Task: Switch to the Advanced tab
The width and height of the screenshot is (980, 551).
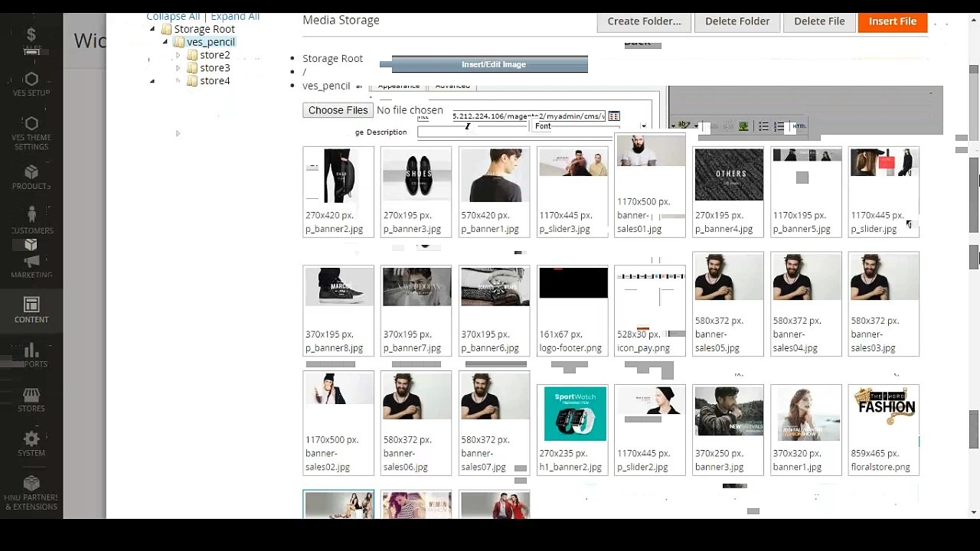Action: [x=452, y=86]
